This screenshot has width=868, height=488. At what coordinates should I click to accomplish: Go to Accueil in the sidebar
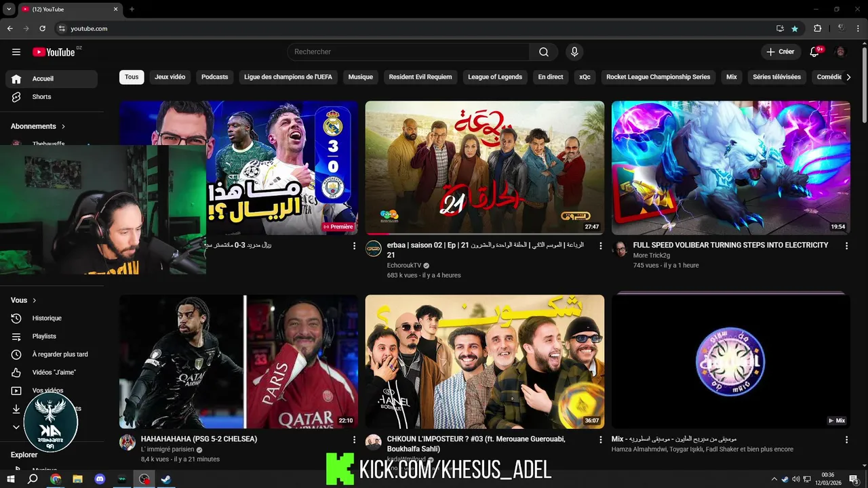click(x=52, y=79)
